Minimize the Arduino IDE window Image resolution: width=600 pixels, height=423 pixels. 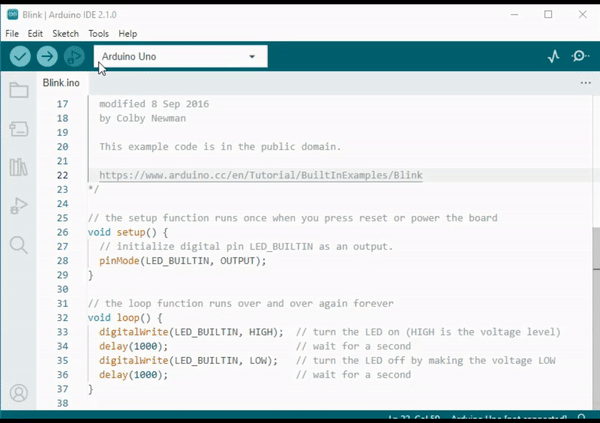[x=514, y=15]
